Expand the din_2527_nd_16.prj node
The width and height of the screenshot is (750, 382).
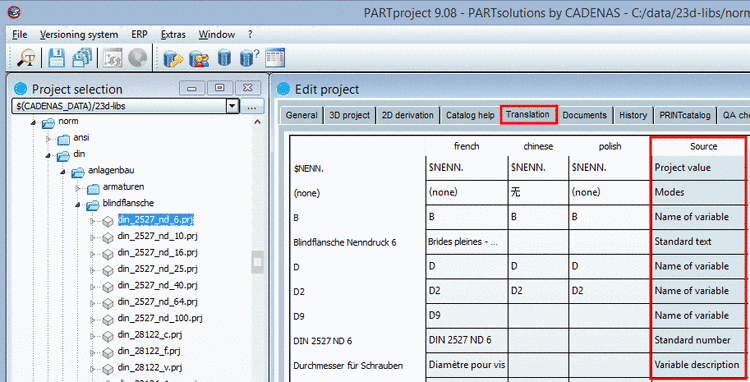93,254
